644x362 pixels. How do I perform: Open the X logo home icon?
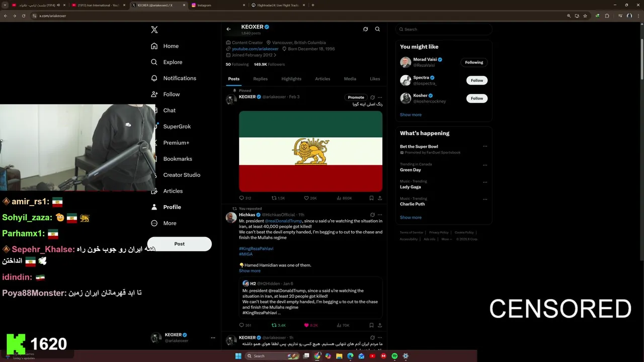[154, 30]
